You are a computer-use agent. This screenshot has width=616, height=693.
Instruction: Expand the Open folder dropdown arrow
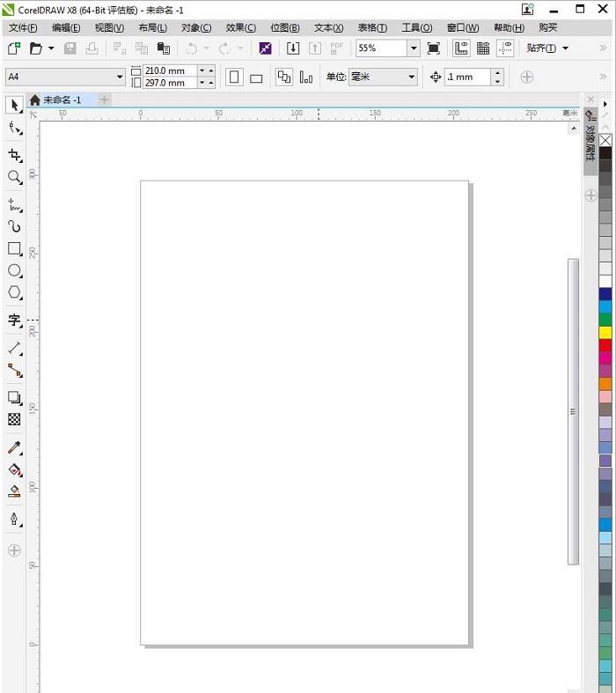(51, 48)
